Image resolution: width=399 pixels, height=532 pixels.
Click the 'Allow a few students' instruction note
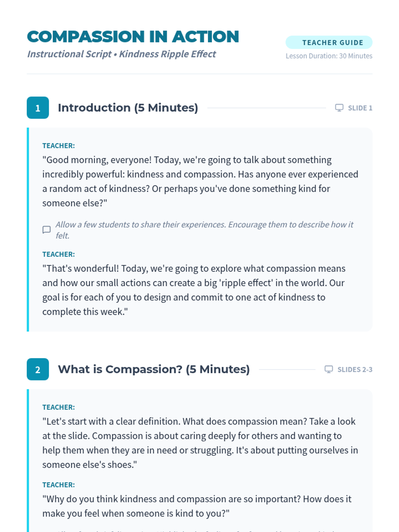[x=204, y=230]
